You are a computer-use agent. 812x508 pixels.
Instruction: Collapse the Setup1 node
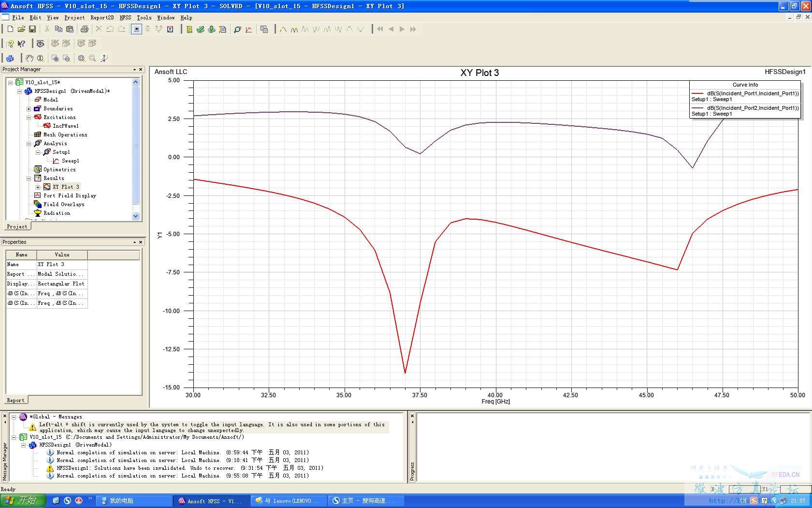click(38, 152)
